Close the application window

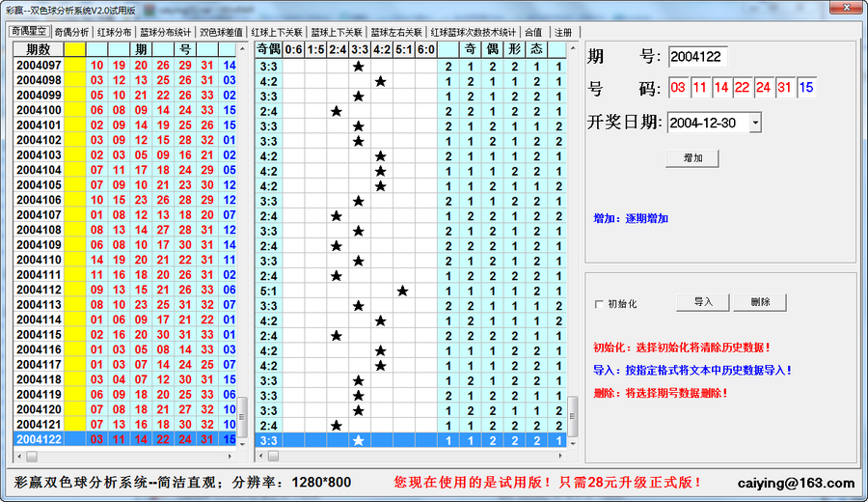tap(846, 7)
